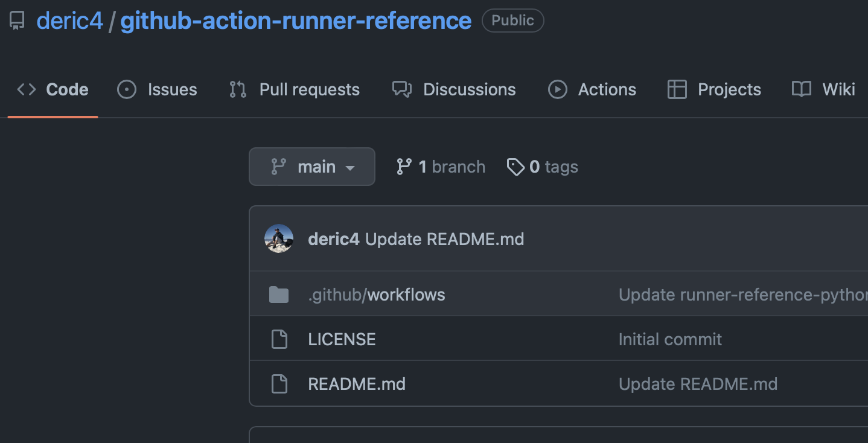Switch to the Actions tab
Screen dimensions: 868x443
(x=592, y=90)
